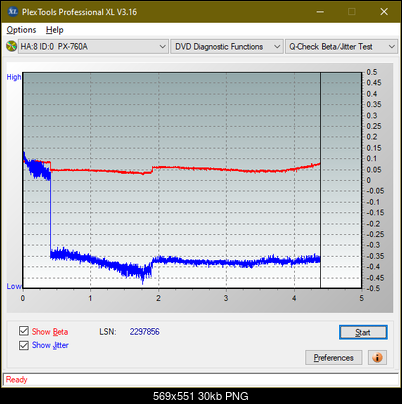
Task: Click the PlexTools XL app icon in title bar
Action: (x=13, y=12)
